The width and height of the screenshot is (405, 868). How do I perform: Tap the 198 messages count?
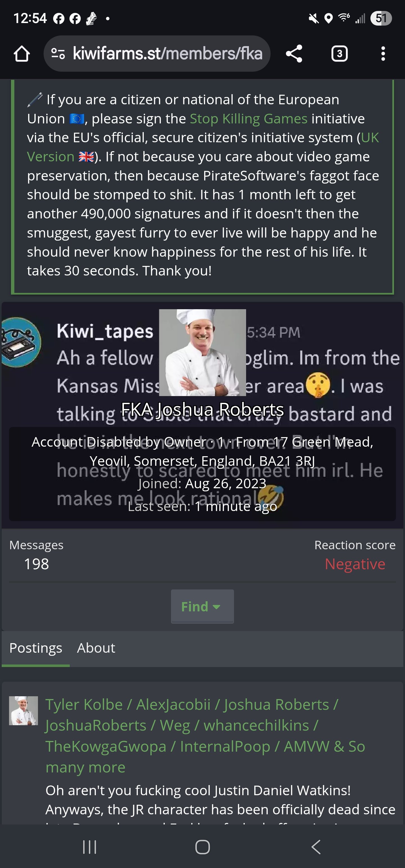[36, 564]
